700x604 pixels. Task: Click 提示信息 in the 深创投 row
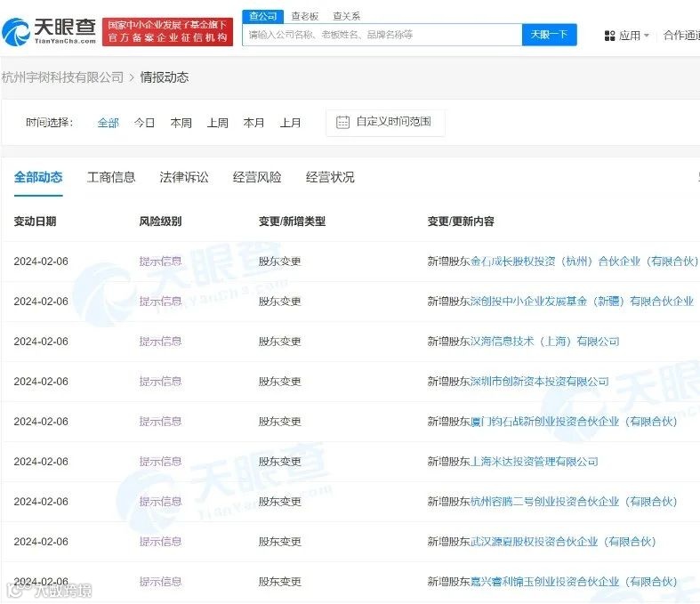160,302
